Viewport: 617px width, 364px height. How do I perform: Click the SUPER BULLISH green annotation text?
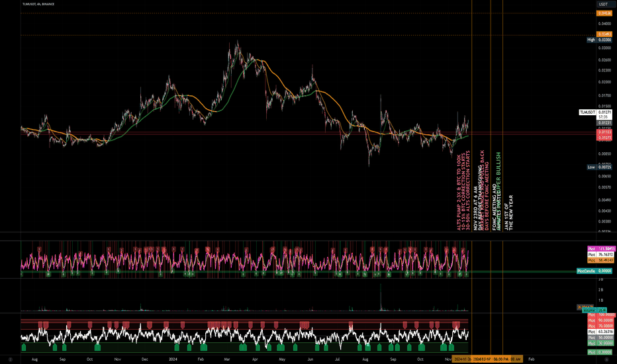498,173
